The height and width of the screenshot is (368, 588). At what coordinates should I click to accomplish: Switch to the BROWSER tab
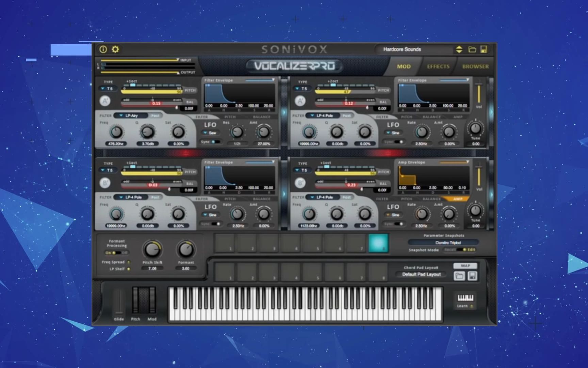(475, 66)
